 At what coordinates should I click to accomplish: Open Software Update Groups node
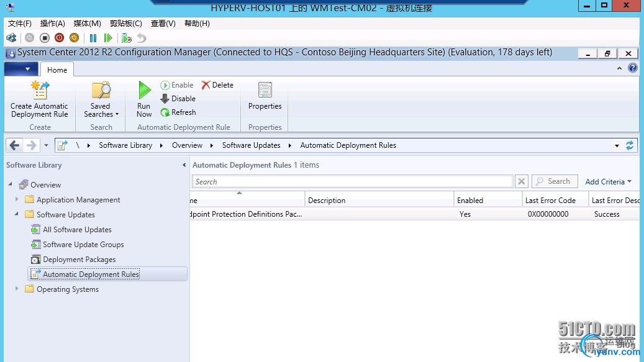83,245
